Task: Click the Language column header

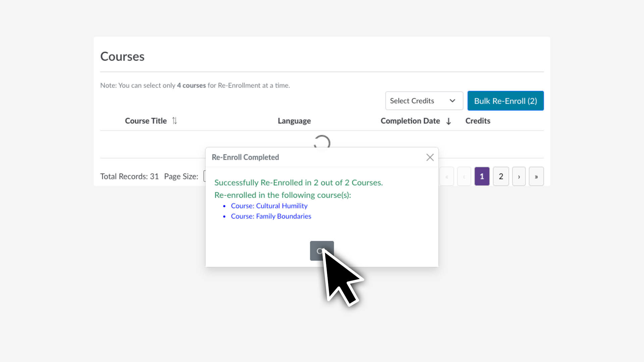Action: pos(294,121)
